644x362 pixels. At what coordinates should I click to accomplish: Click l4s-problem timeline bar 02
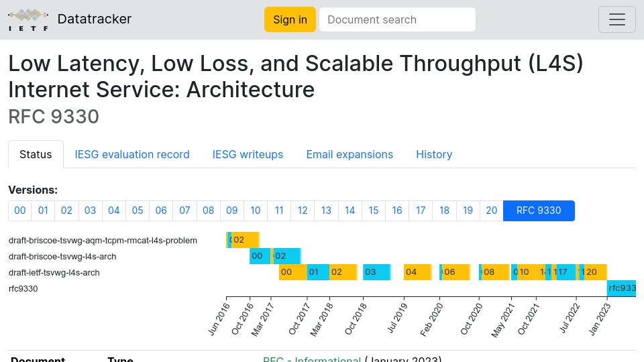point(246,240)
